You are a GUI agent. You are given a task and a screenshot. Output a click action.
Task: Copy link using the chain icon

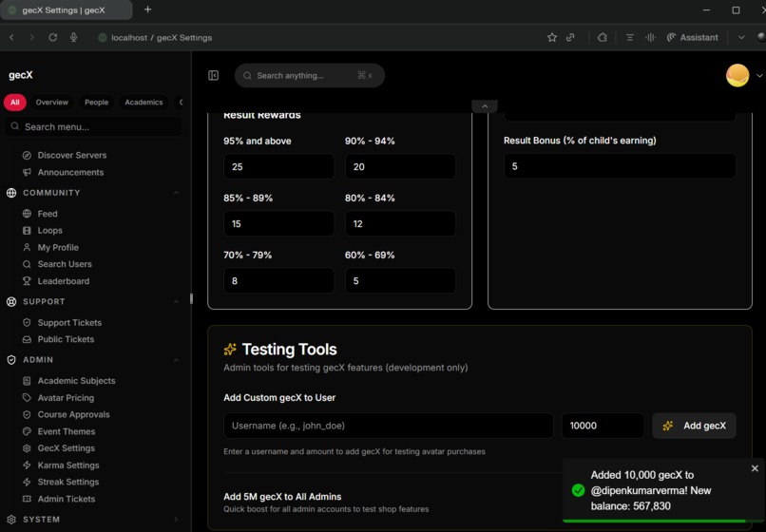570,38
